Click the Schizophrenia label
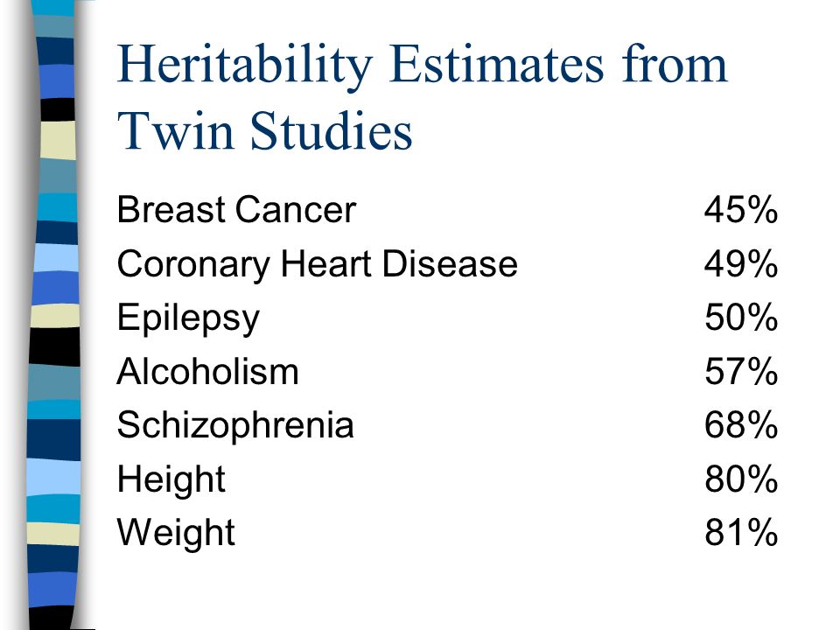 pos(235,425)
